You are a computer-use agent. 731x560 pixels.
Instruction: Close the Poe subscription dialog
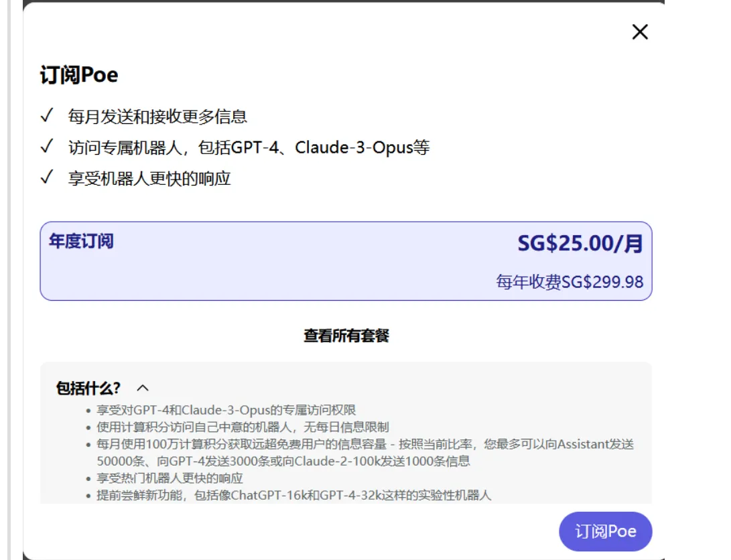(640, 31)
